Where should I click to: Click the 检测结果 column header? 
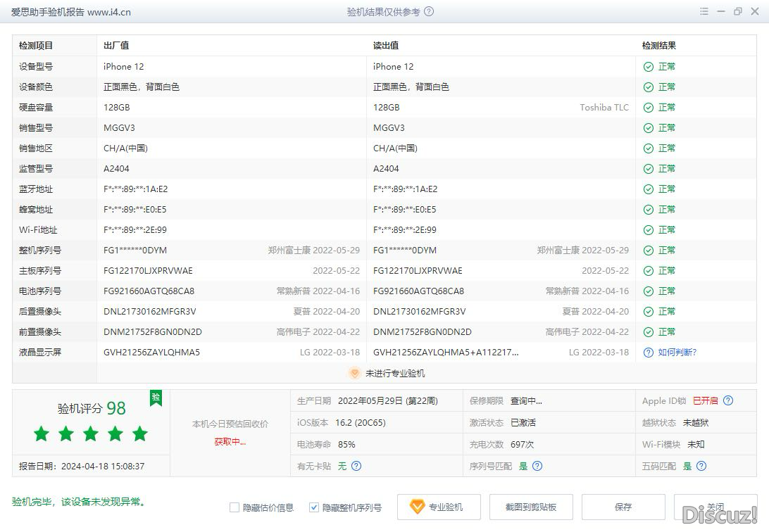coord(658,46)
